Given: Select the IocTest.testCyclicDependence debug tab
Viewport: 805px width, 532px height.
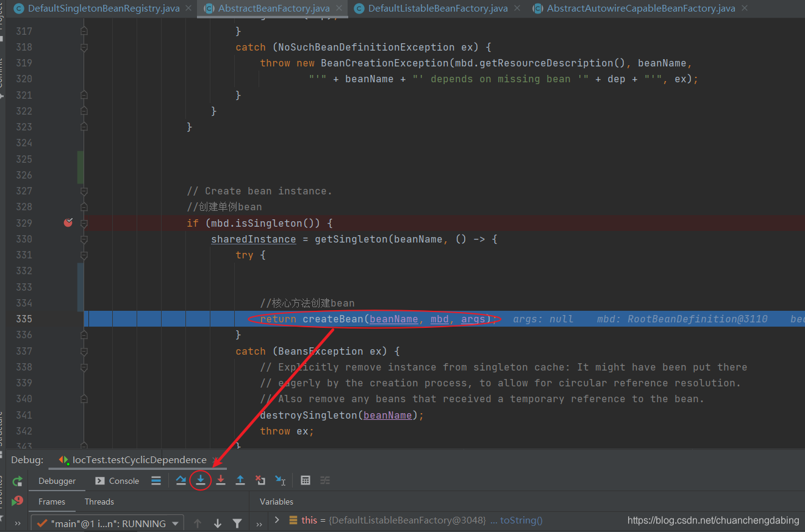Looking at the screenshot, I should 139,460.
